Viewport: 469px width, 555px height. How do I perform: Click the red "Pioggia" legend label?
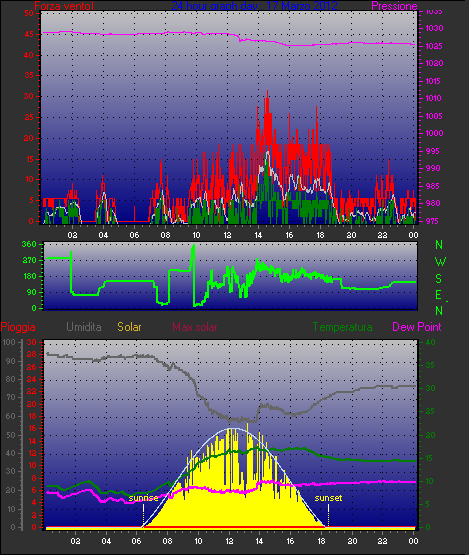(x=18, y=327)
